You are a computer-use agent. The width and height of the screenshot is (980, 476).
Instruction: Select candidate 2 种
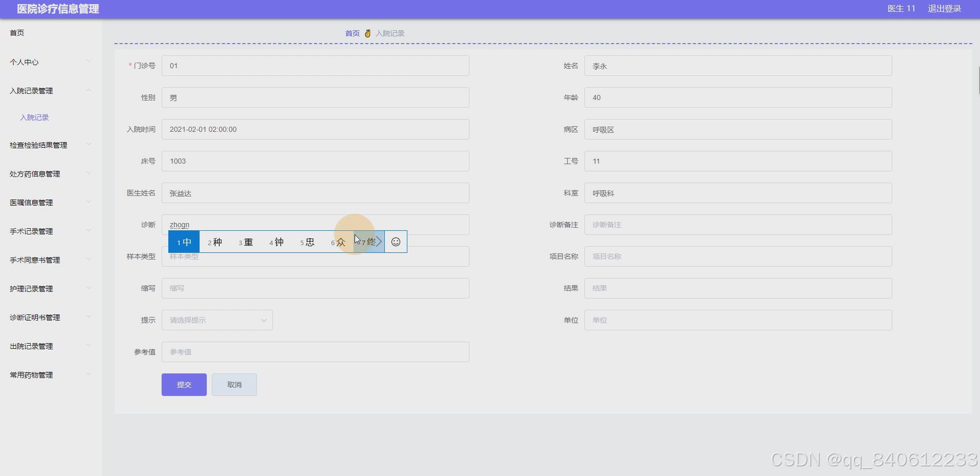pos(215,242)
